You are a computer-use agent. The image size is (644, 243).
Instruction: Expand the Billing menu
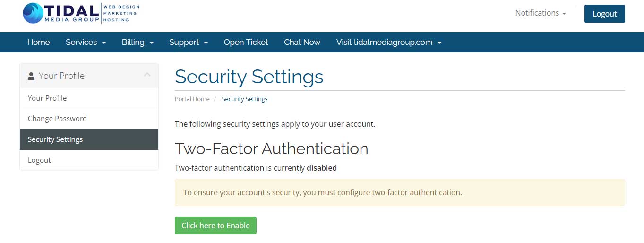(137, 43)
